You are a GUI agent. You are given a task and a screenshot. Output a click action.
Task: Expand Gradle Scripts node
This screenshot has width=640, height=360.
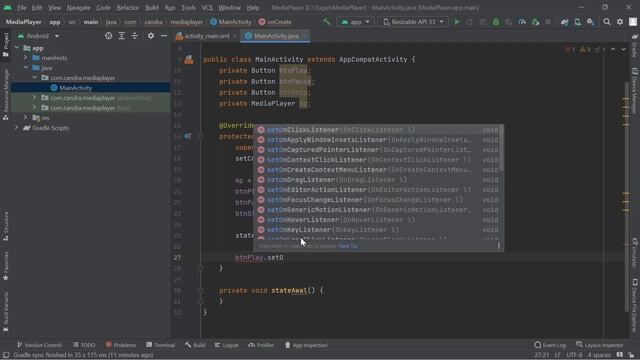click(17, 128)
